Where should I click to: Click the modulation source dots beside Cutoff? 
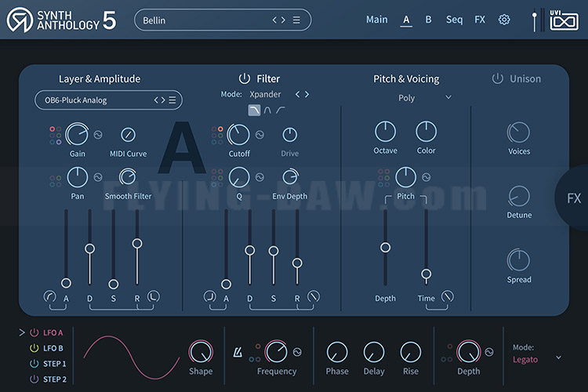click(216, 136)
